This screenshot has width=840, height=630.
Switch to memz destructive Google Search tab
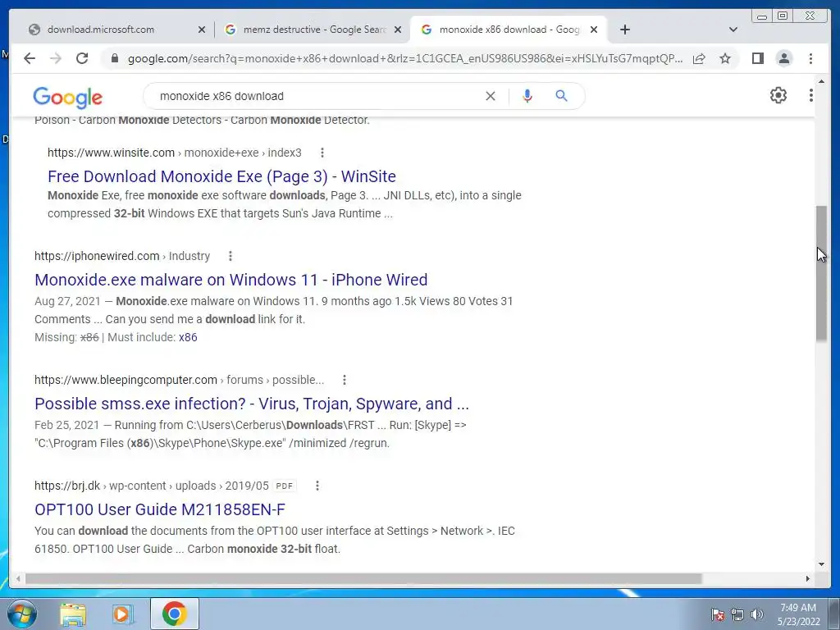click(313, 30)
